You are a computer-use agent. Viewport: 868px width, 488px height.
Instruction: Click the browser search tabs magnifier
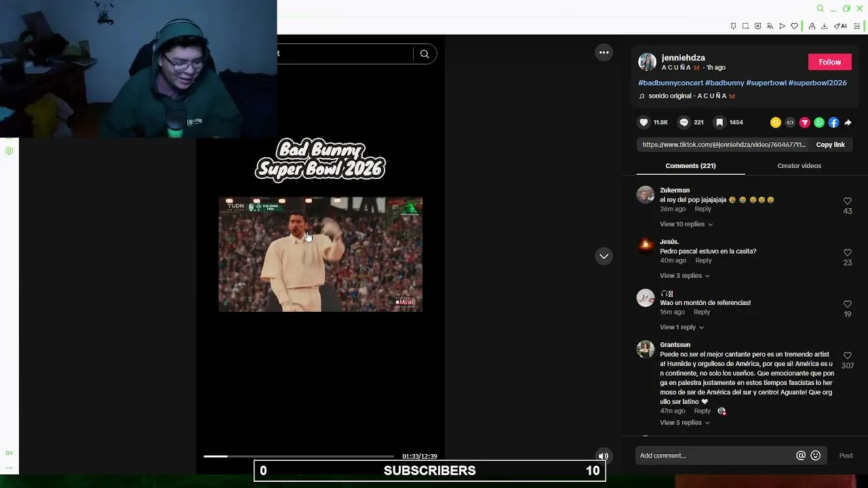[x=820, y=9]
